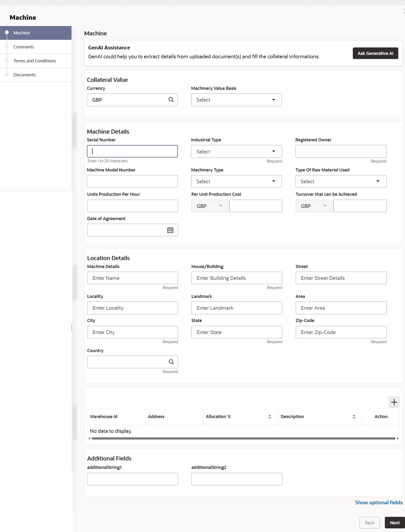Click the Registered Owner text field
The height and width of the screenshot is (532, 405).
point(341,151)
